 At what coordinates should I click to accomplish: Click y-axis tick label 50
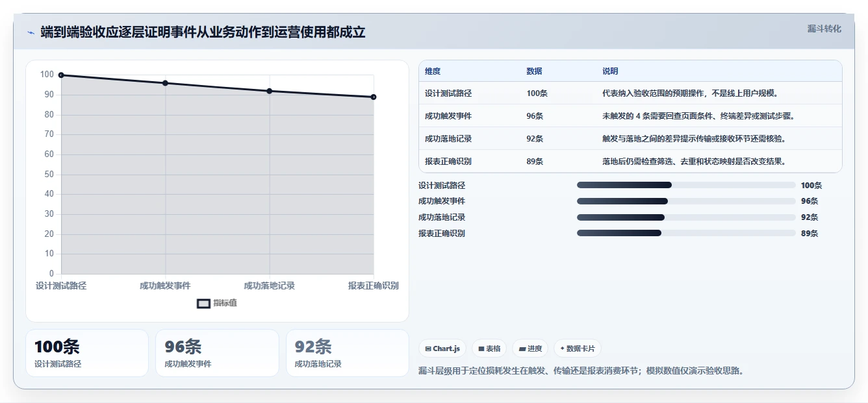(x=49, y=174)
